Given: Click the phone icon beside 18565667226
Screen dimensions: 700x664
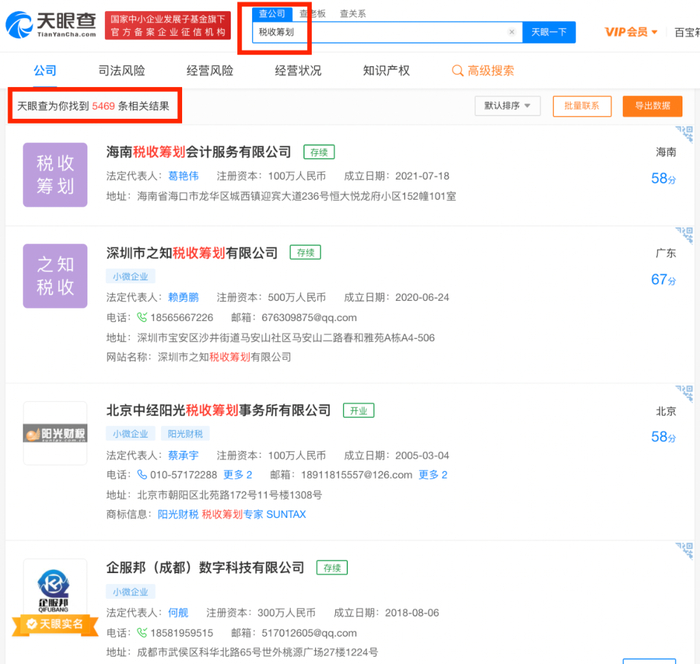Looking at the screenshot, I should tap(142, 317).
